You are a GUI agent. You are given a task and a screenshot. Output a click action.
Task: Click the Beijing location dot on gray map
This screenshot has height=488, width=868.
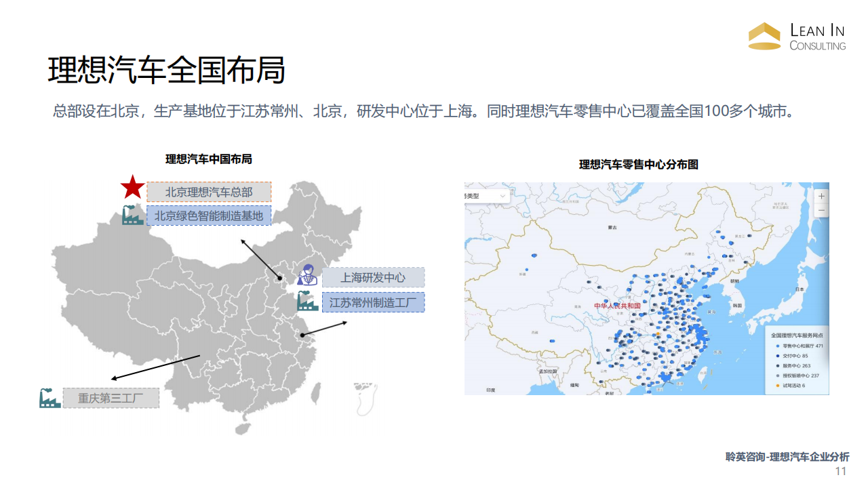click(x=279, y=277)
